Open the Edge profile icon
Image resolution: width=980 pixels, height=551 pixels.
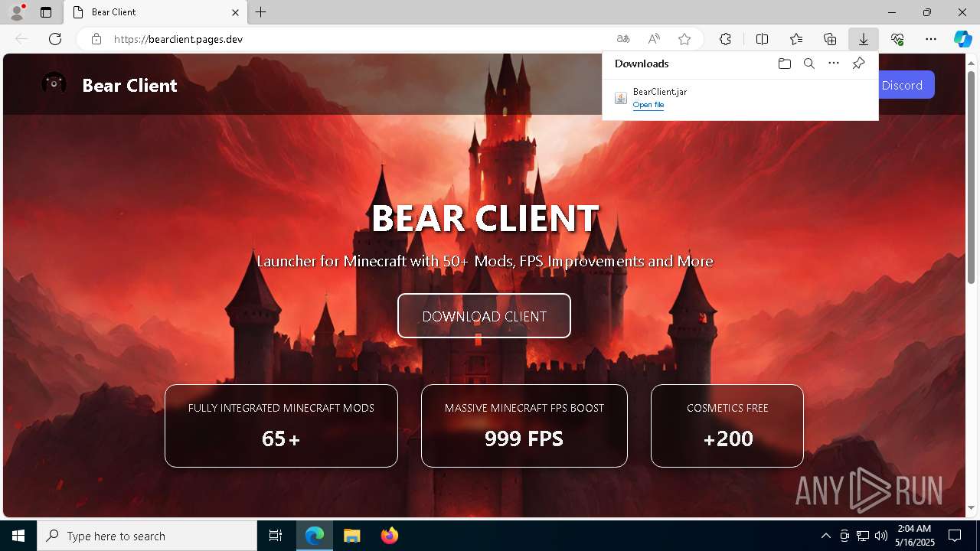coord(17,12)
